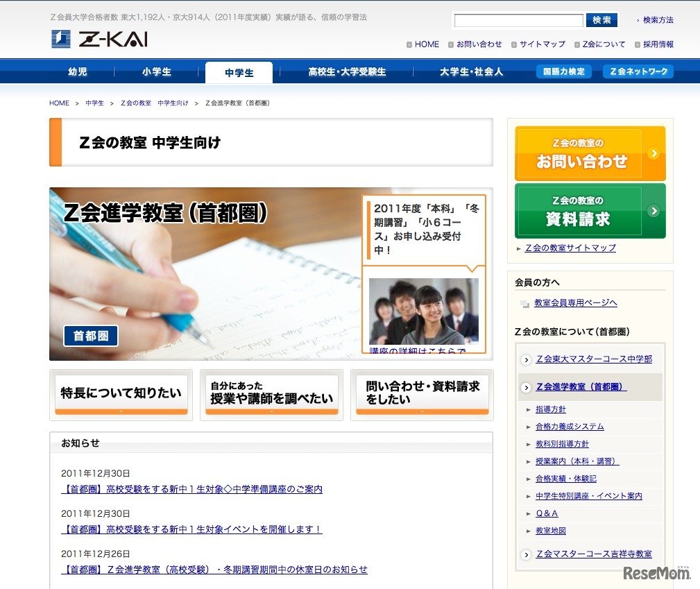Click the small icon beside 教室会員専用ページへ
The height and width of the screenshot is (589, 700).
pos(524,304)
